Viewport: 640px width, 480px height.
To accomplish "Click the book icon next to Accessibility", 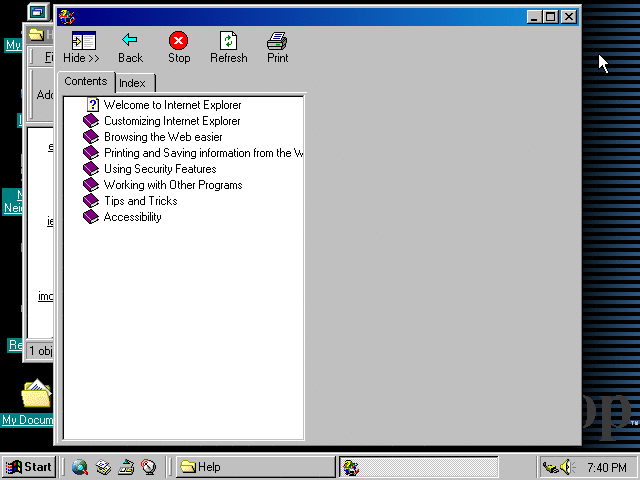I will 91,217.
